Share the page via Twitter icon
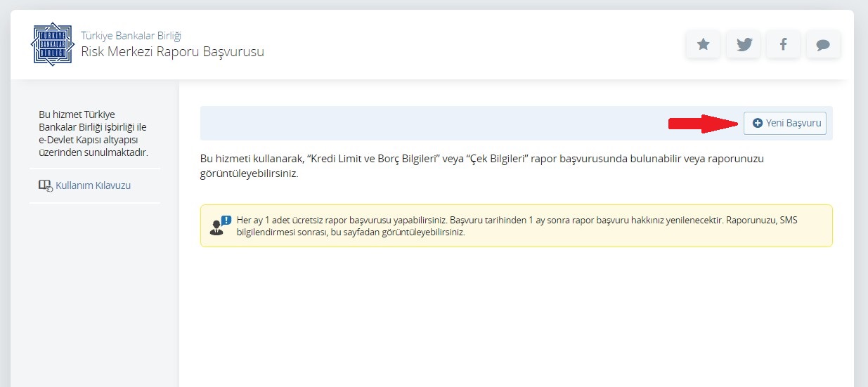 (x=744, y=45)
